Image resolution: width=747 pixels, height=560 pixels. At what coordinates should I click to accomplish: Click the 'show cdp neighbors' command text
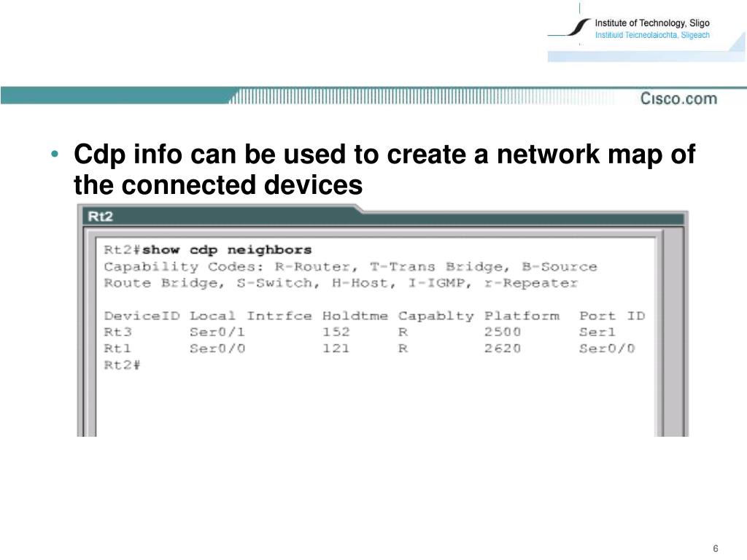click(x=227, y=250)
